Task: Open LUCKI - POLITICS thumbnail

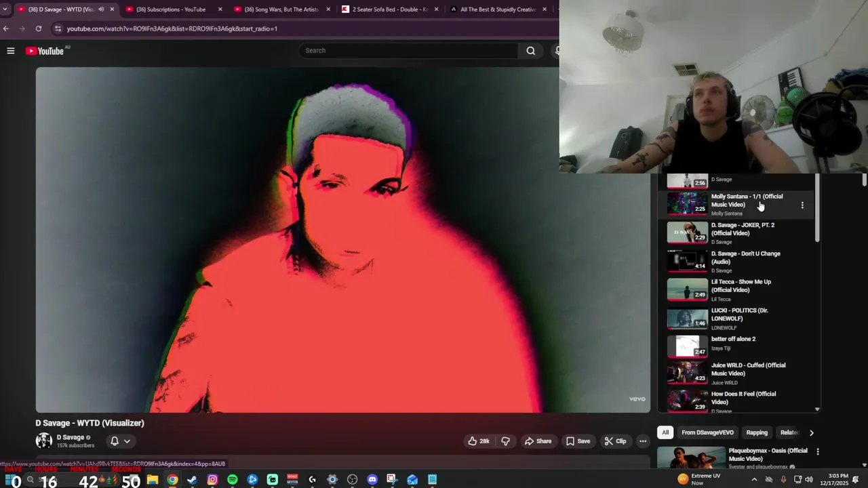Action: pyautogui.click(x=688, y=319)
